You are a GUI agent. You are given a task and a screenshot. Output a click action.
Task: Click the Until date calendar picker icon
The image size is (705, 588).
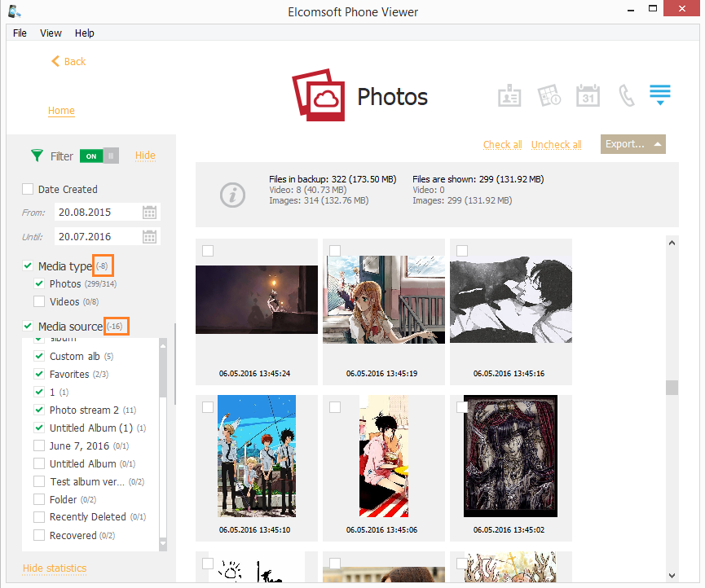point(149,236)
